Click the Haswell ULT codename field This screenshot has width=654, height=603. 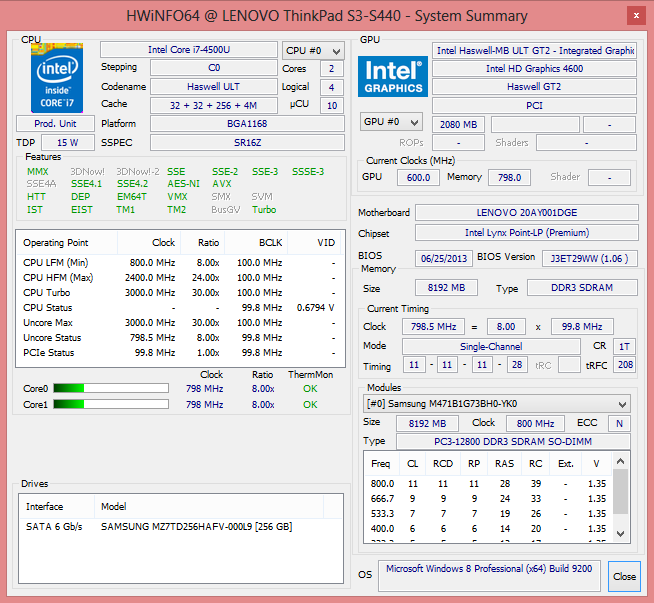214,86
